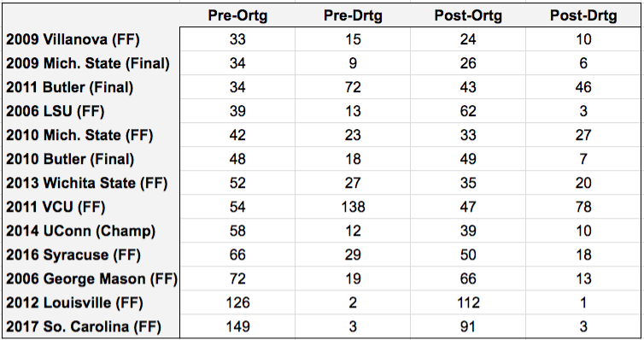Select the 2016 Syracuse Pre-Ortg cell 66
The image size is (644, 340).
click(x=237, y=255)
